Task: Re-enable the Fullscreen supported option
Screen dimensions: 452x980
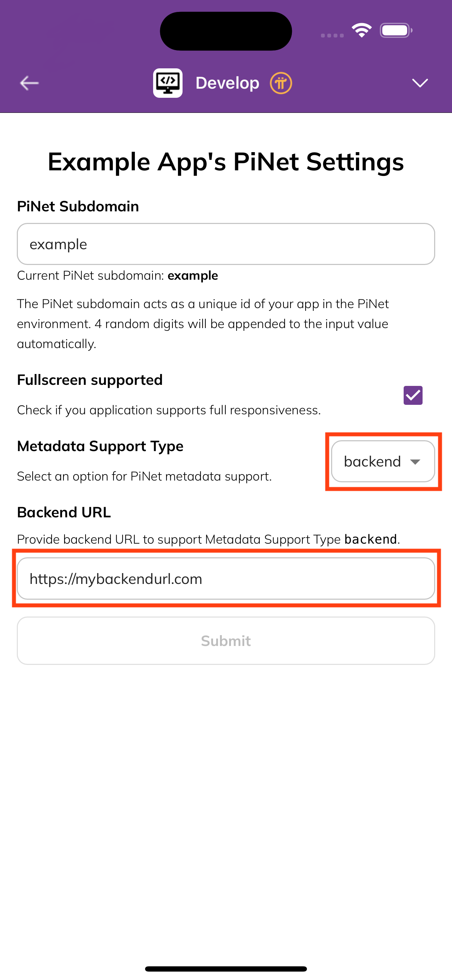Action: point(412,395)
